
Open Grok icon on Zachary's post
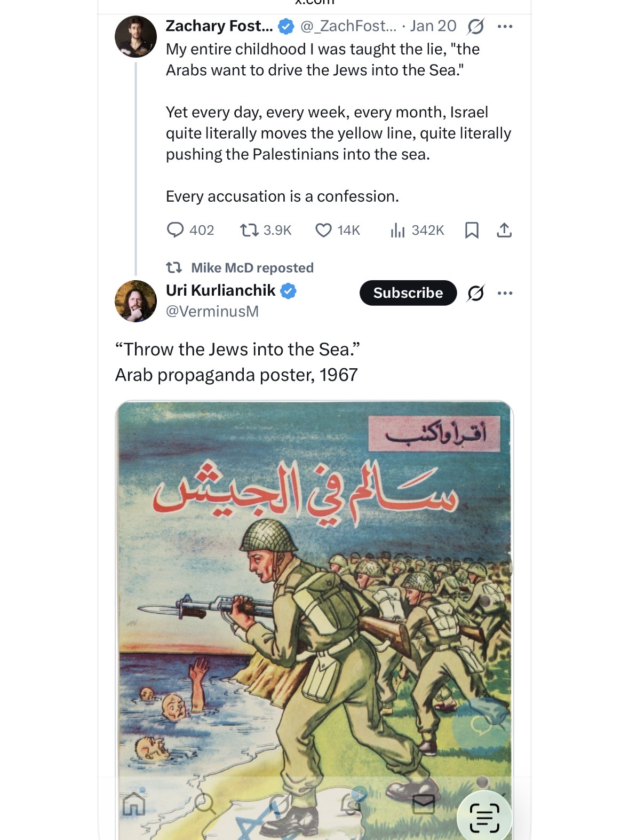[475, 26]
